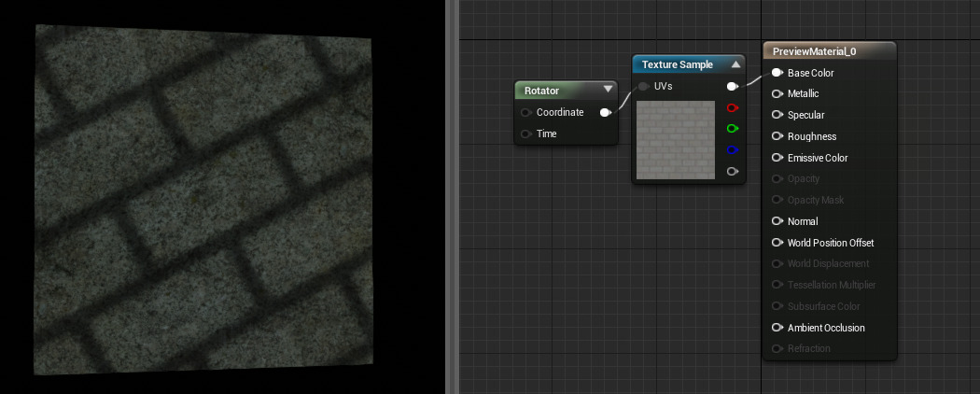This screenshot has height=394, width=980.
Task: Select the Base Color input pin
Action: pos(777,73)
